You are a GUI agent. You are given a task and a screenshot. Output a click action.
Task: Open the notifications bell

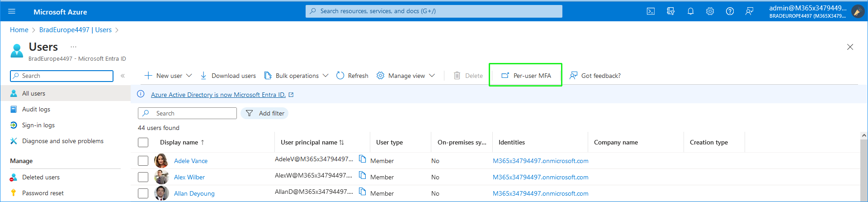(690, 11)
